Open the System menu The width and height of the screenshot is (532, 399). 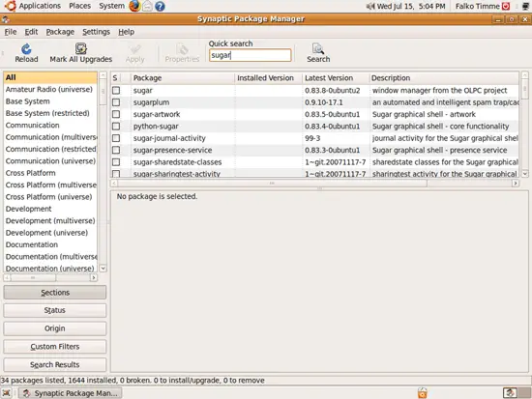click(111, 6)
